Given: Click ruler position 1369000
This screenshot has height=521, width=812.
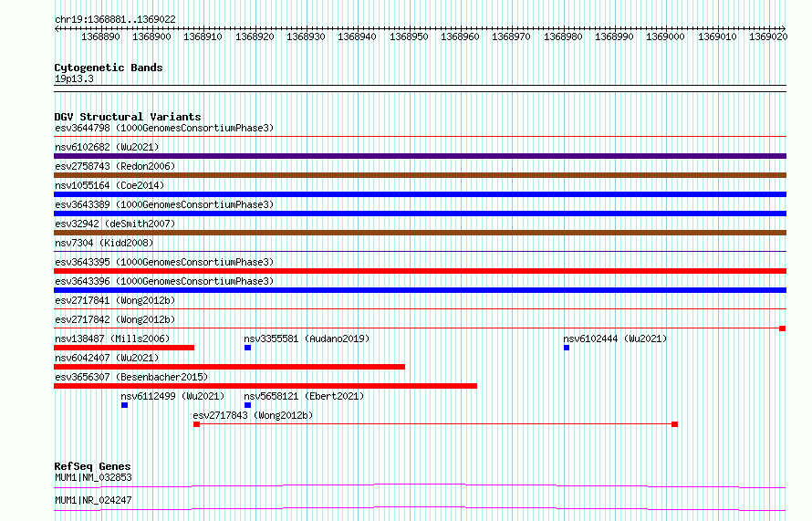Looking at the screenshot, I should tap(665, 36).
